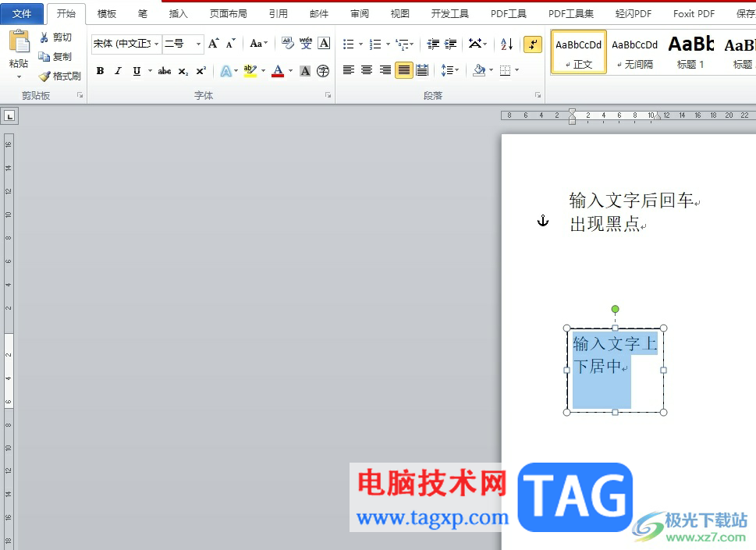Open the Asian Layout dropdown
This screenshot has width=756, height=550.
coord(477,44)
